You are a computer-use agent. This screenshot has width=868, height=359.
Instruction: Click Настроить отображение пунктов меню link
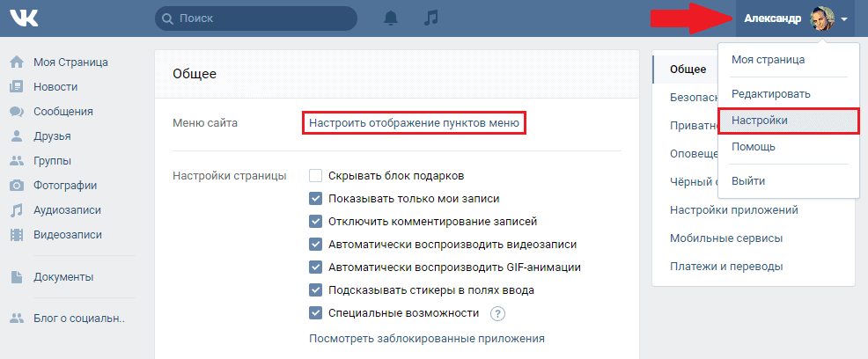pos(414,123)
